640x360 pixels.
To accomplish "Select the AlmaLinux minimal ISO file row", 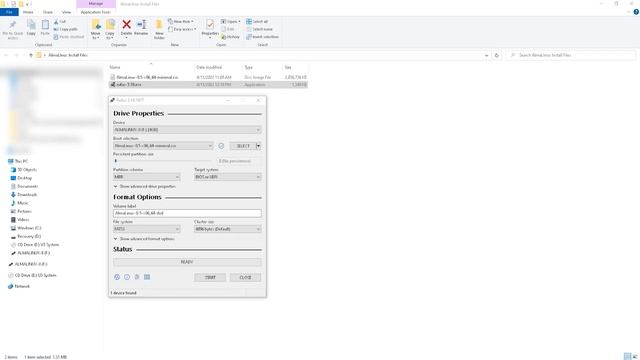I will 208,77.
